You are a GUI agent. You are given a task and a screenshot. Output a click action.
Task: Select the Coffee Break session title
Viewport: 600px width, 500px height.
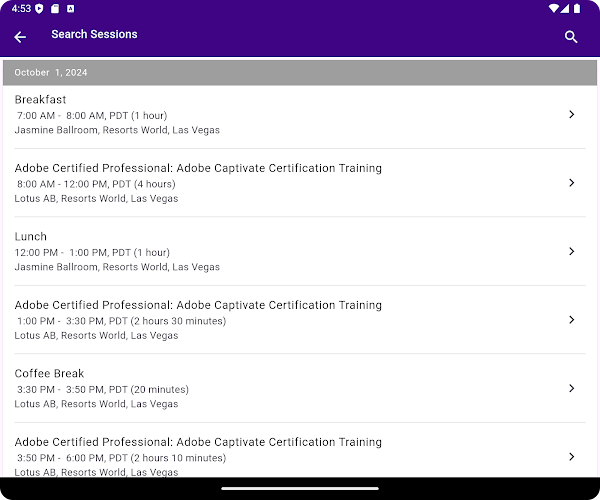point(49,374)
